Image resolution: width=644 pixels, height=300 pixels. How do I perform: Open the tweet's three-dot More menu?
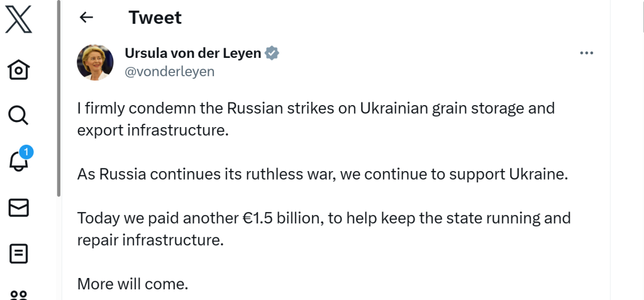tap(587, 53)
